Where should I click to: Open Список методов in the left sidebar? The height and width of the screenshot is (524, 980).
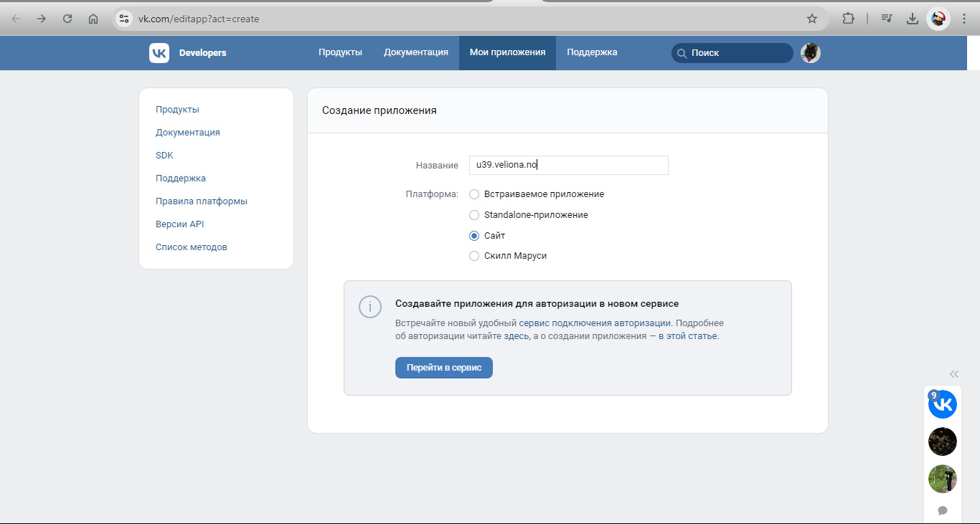(191, 247)
